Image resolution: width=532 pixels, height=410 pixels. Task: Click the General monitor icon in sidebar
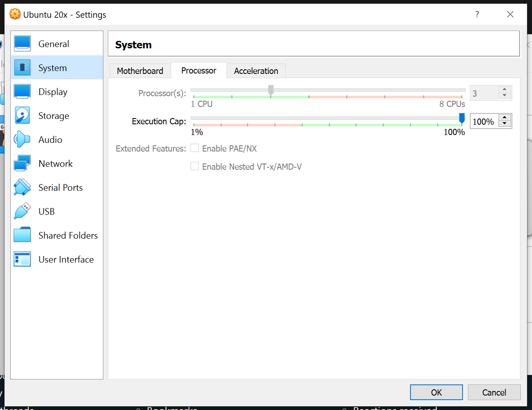coord(22,43)
